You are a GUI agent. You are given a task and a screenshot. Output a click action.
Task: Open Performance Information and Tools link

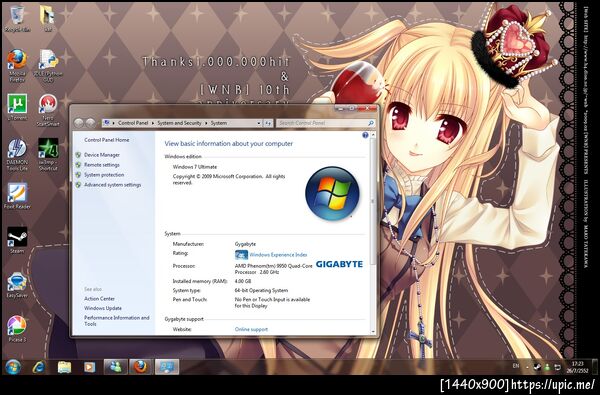click(x=117, y=321)
